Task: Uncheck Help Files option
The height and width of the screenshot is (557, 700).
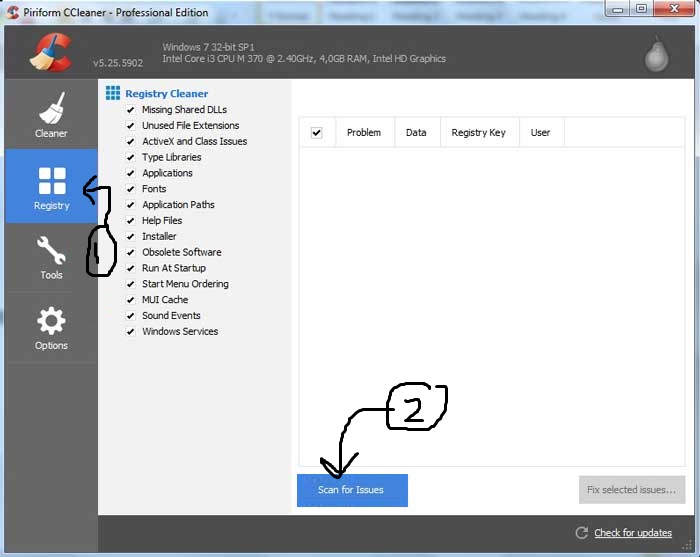Action: (130, 221)
